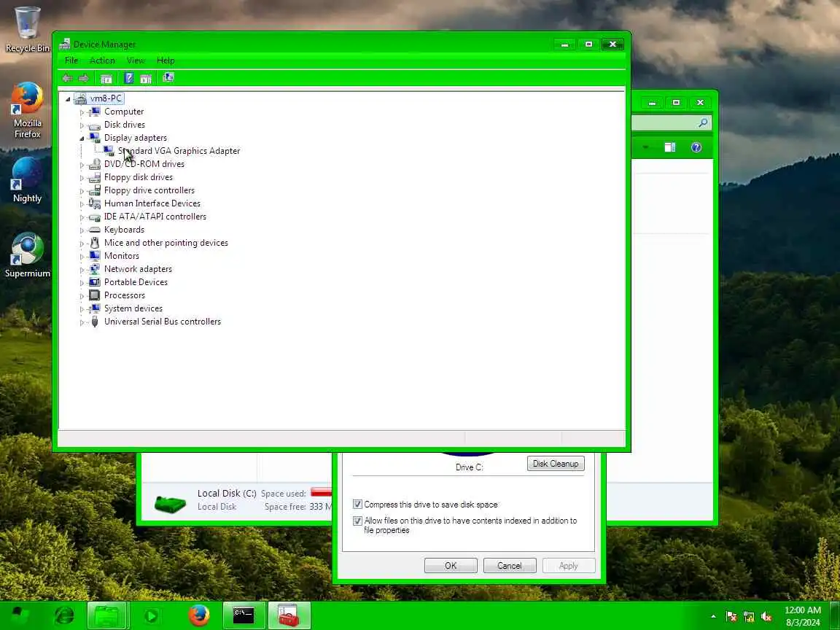Viewport: 840px width, 630px height.
Task: Expand the Computer category arrow
Action: [82, 112]
